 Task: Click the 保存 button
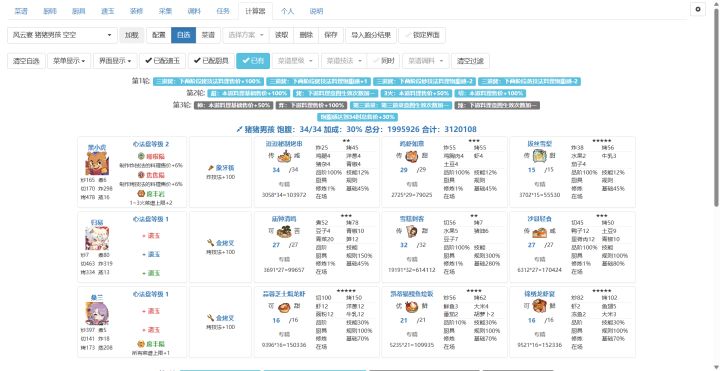coord(331,35)
